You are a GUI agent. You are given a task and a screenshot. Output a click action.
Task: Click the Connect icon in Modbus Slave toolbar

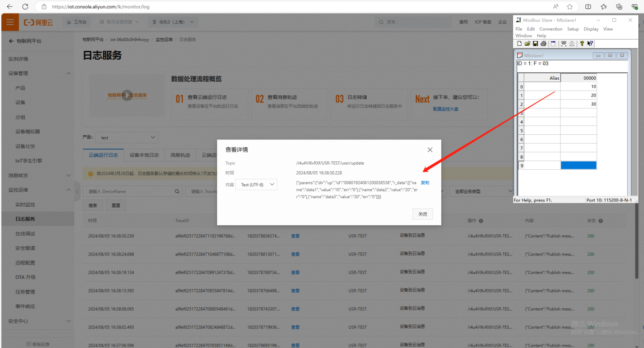564,43
